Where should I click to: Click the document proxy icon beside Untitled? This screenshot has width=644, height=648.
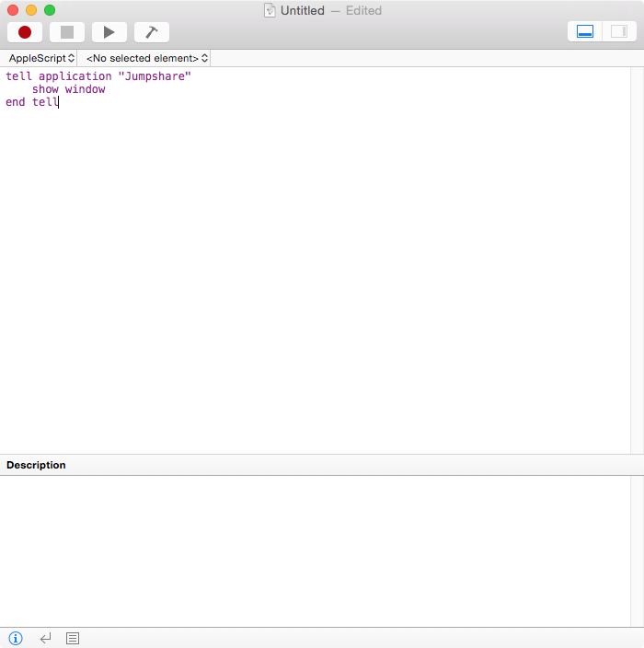270,10
